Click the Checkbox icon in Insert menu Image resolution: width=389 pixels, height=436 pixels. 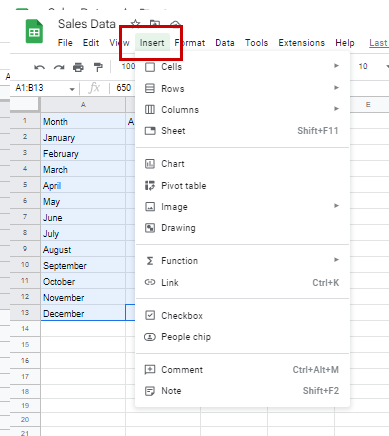pos(150,315)
